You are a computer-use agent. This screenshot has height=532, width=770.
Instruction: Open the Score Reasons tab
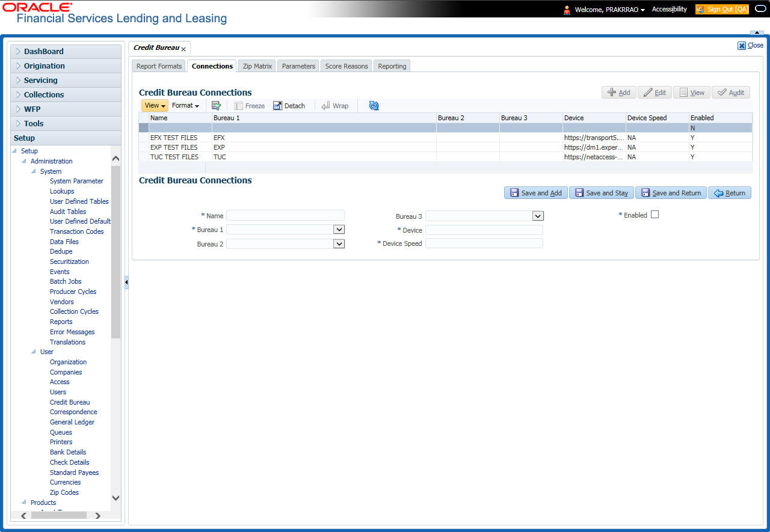(x=346, y=66)
